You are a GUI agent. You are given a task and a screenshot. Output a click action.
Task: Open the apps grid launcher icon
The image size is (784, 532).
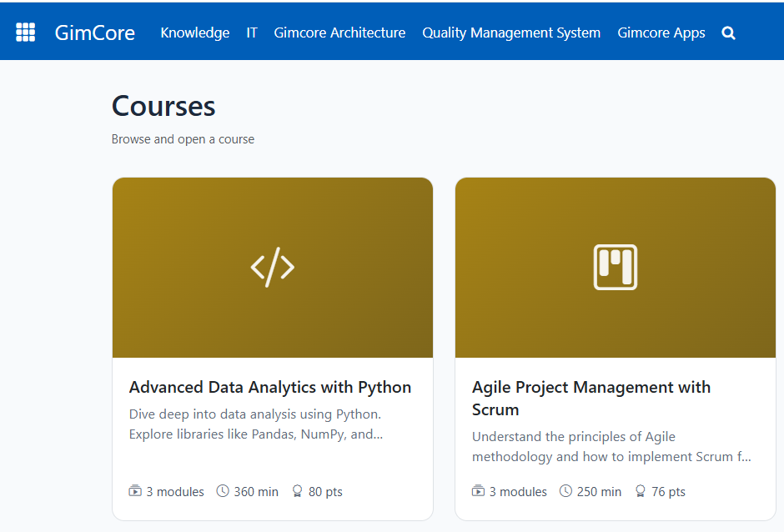tap(26, 33)
